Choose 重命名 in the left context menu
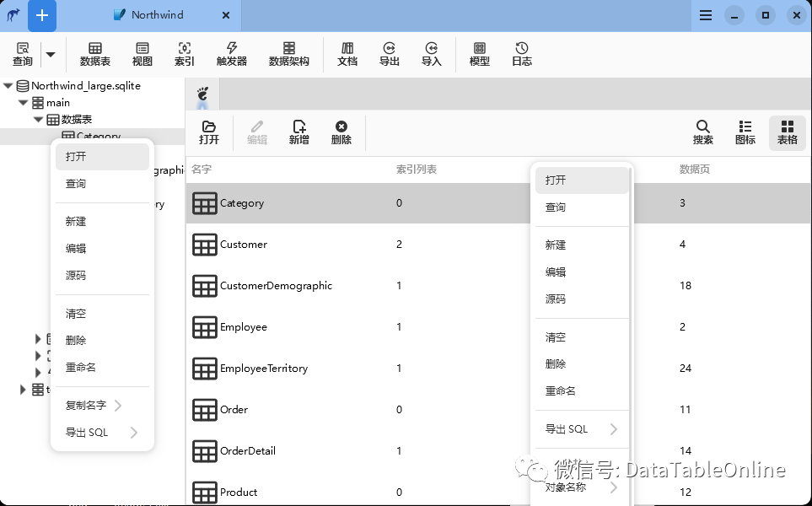Screen dimensions: 812x506 tap(102, 367)
